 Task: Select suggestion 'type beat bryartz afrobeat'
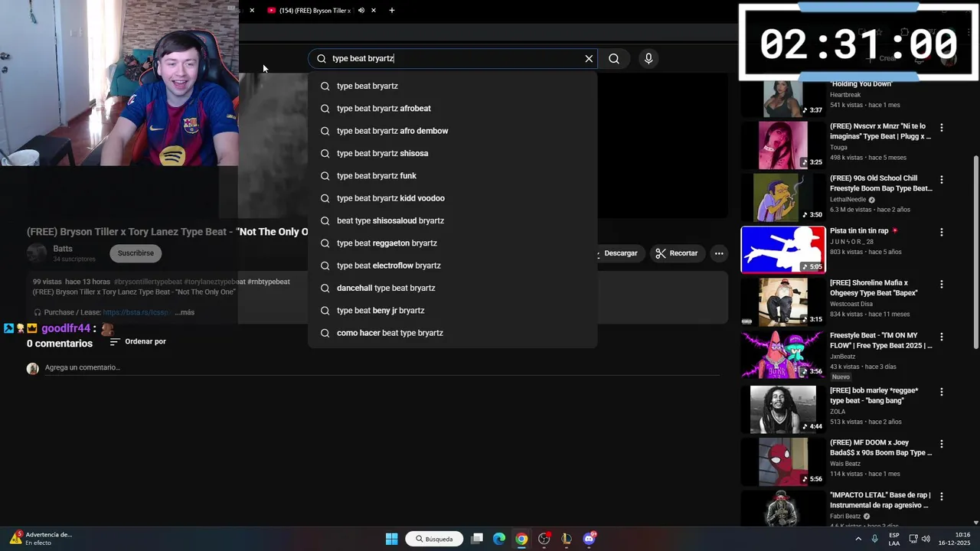[x=452, y=109]
